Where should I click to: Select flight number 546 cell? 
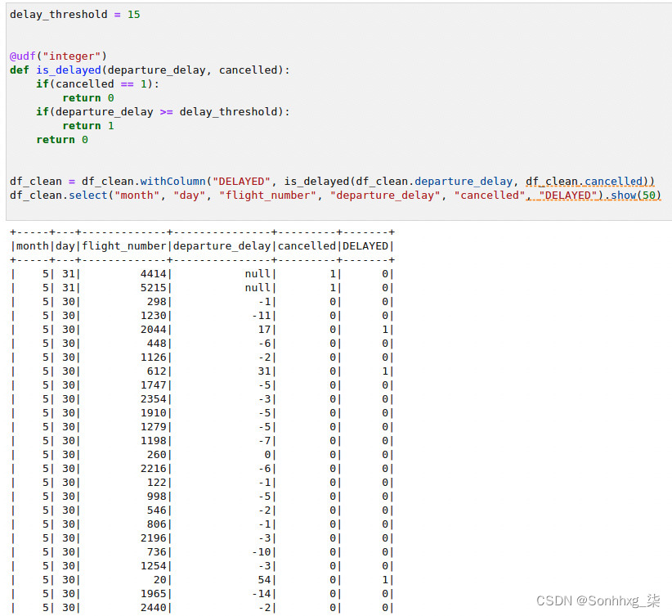coord(156,510)
